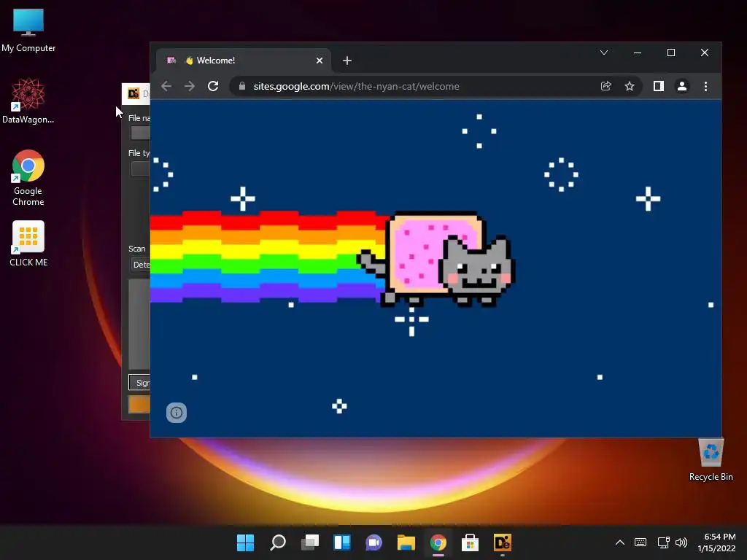Show hidden tray icons chevron

tap(620, 542)
